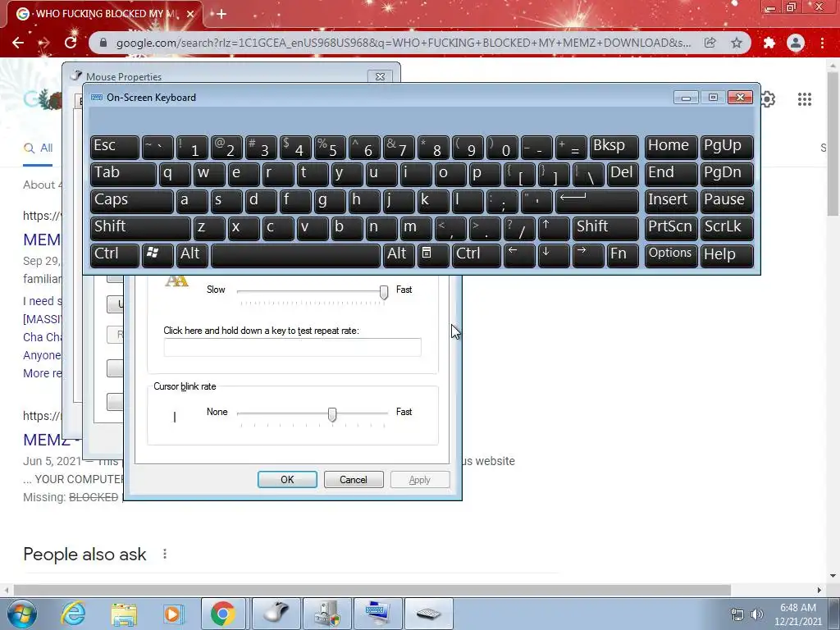Open a new Chrome tab
Screen dimensions: 840x630
221,14
